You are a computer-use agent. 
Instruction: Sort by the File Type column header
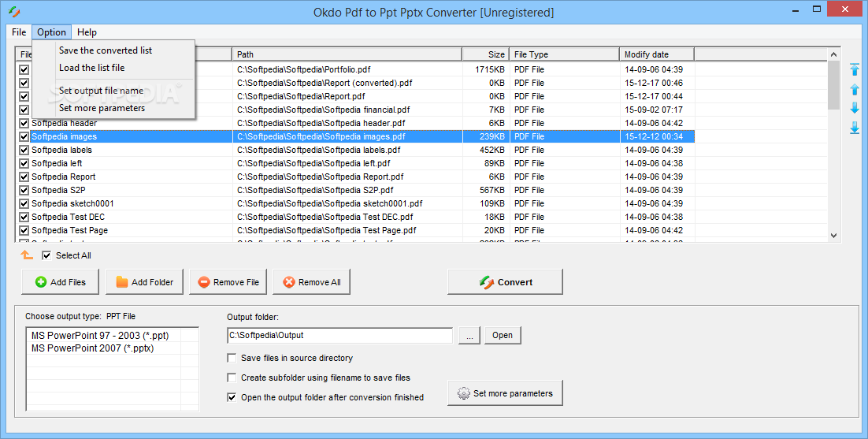564,54
